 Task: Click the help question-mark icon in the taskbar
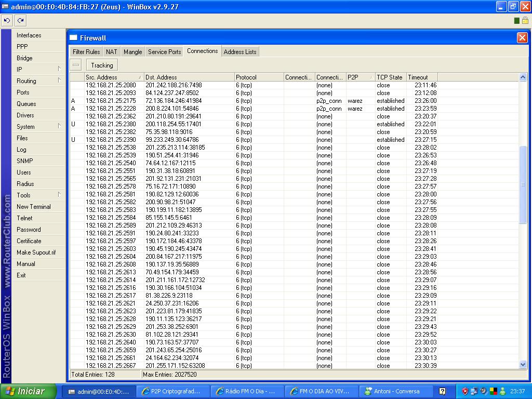[x=443, y=391]
